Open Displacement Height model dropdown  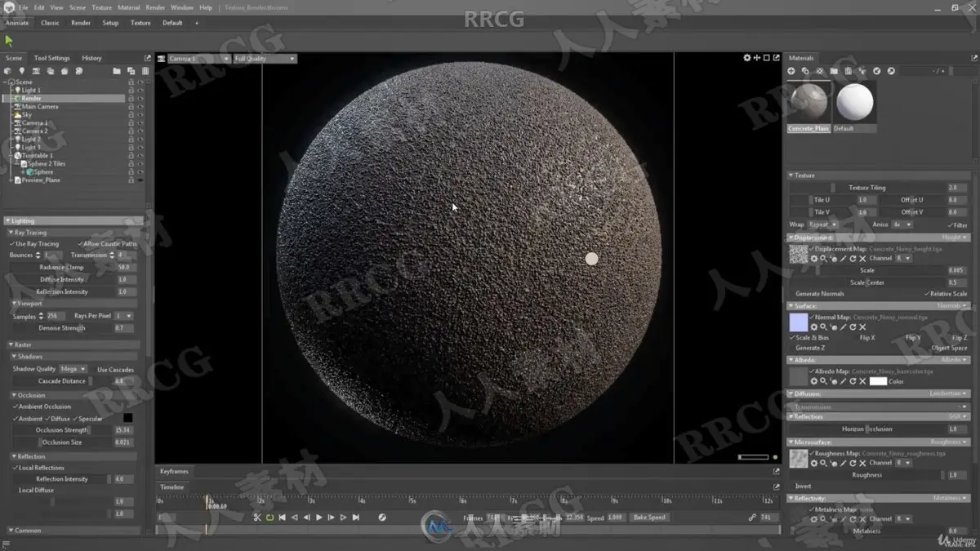click(x=954, y=238)
